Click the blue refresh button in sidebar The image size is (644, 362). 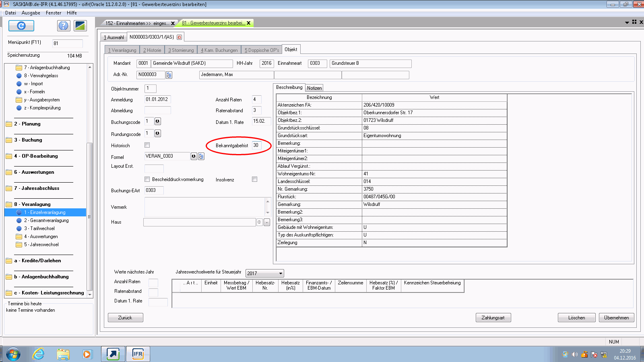pos(21,26)
